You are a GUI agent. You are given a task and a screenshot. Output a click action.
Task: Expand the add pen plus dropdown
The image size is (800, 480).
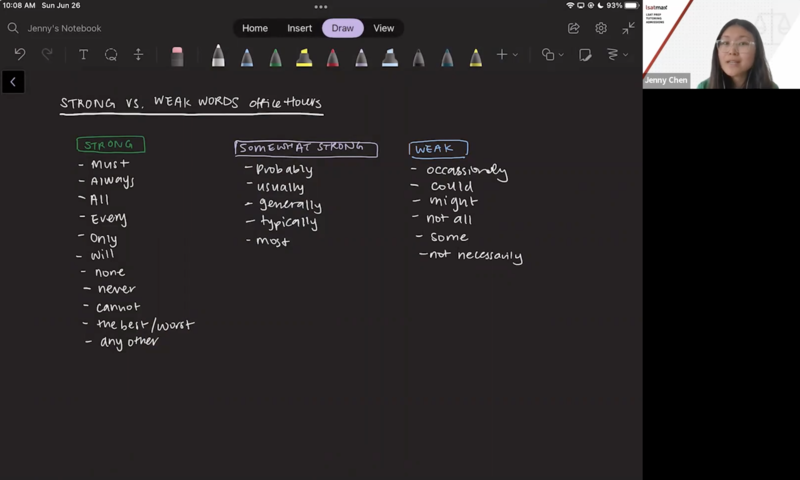[506, 55]
